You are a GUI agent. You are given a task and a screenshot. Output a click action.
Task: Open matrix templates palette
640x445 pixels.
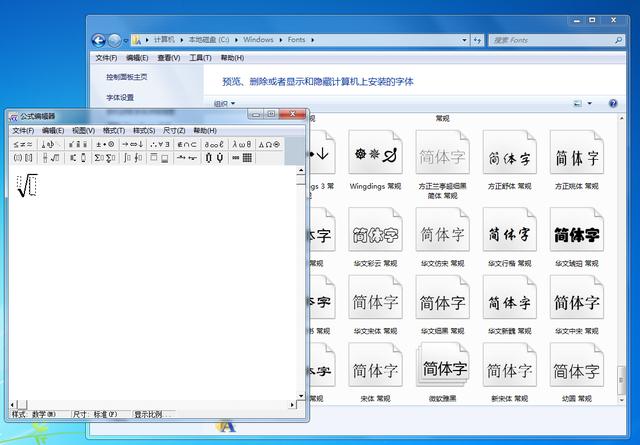click(x=242, y=158)
